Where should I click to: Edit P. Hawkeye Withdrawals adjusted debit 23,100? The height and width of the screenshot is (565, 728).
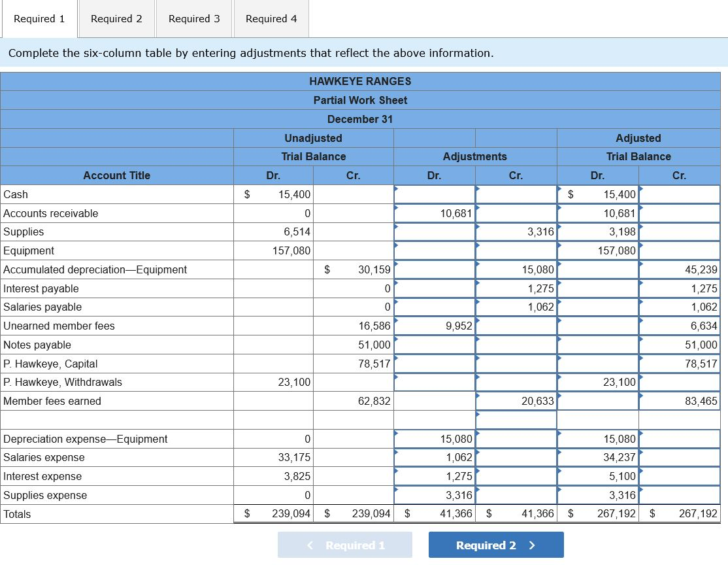point(598,383)
